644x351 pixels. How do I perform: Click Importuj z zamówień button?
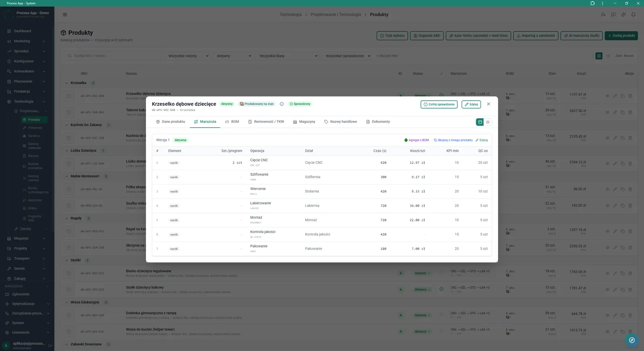point(536,35)
